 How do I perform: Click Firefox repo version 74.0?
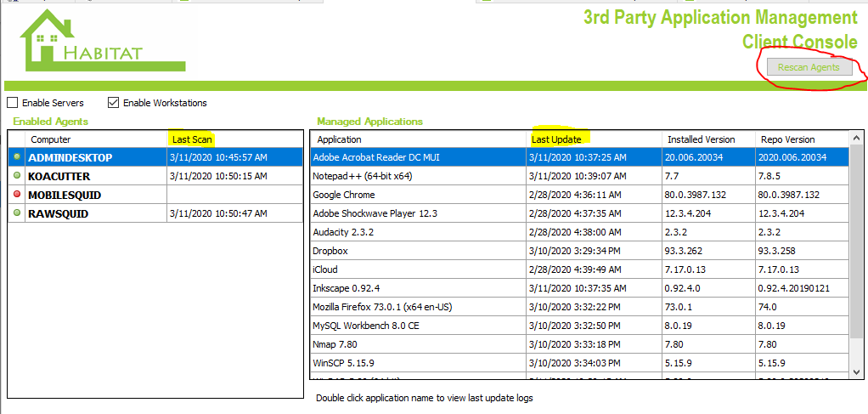click(x=767, y=307)
